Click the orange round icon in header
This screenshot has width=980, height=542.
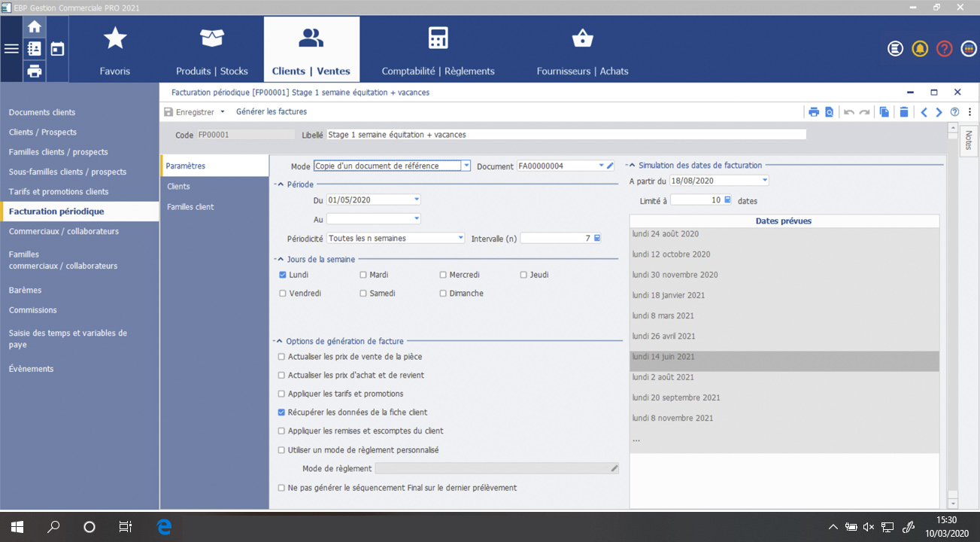point(969,49)
